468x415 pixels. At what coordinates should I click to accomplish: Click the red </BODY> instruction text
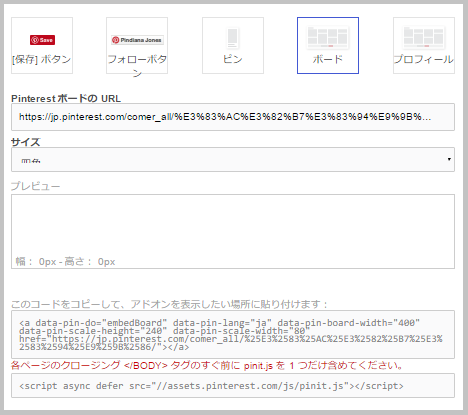(x=207, y=366)
